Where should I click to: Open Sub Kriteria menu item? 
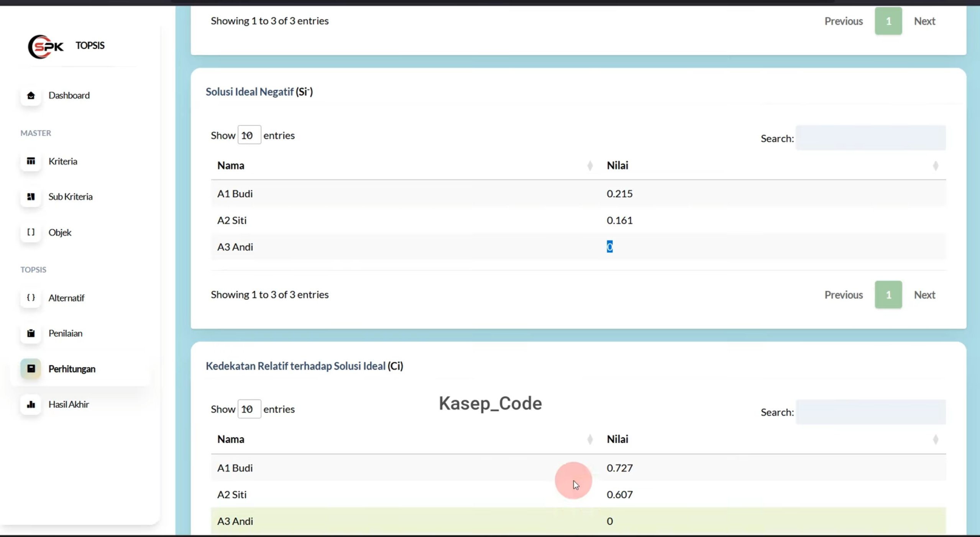point(71,197)
